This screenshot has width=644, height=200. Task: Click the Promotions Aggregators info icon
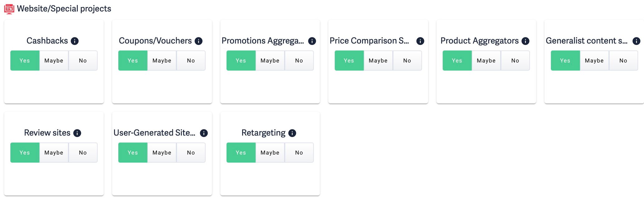[312, 41]
